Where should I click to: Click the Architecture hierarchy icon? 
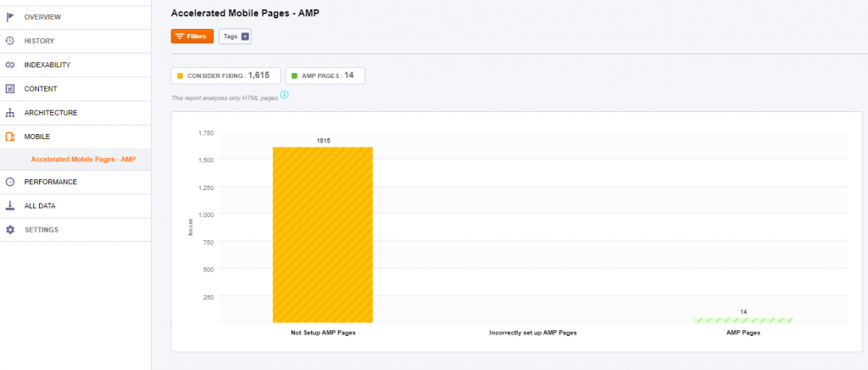[10, 112]
